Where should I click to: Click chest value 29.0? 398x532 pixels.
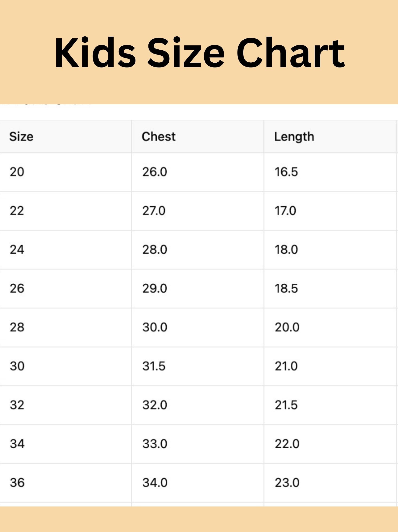[154, 288]
